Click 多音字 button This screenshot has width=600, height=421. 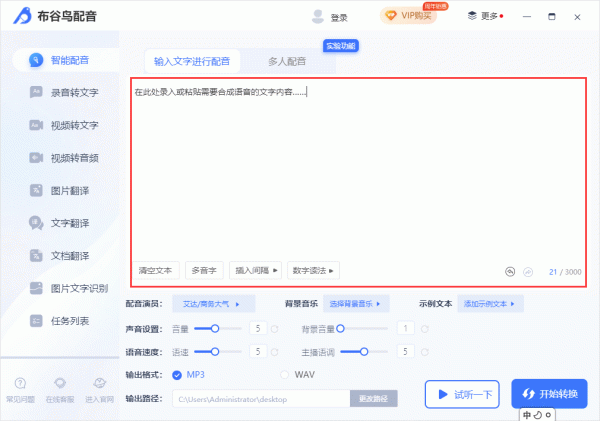[204, 271]
